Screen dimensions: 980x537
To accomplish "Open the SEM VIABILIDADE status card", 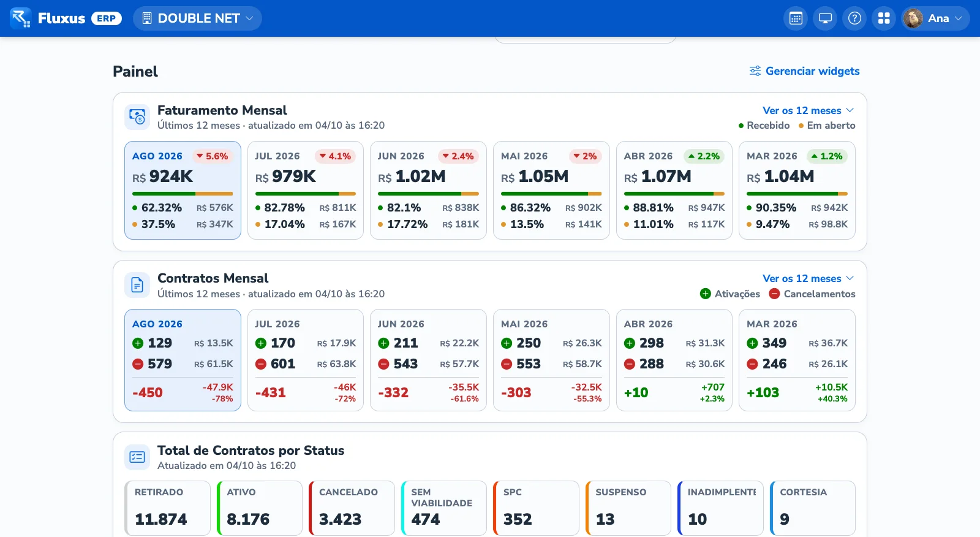I will [444, 508].
